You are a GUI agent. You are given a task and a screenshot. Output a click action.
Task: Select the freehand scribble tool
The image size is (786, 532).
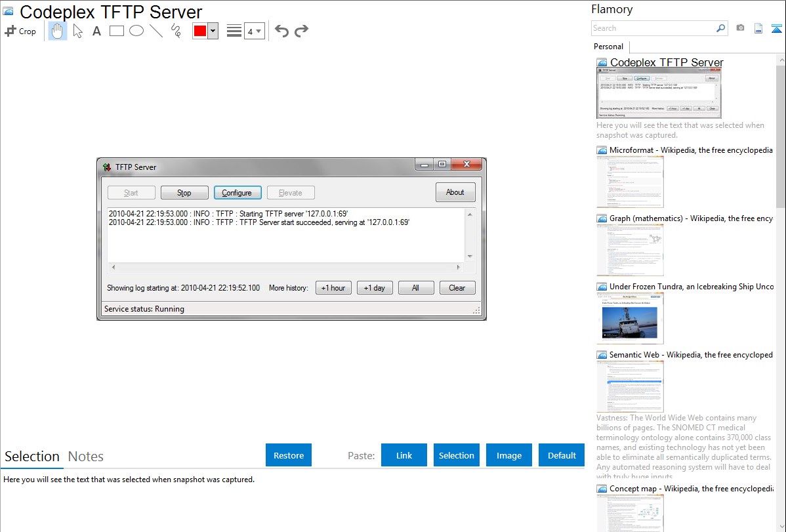176,31
